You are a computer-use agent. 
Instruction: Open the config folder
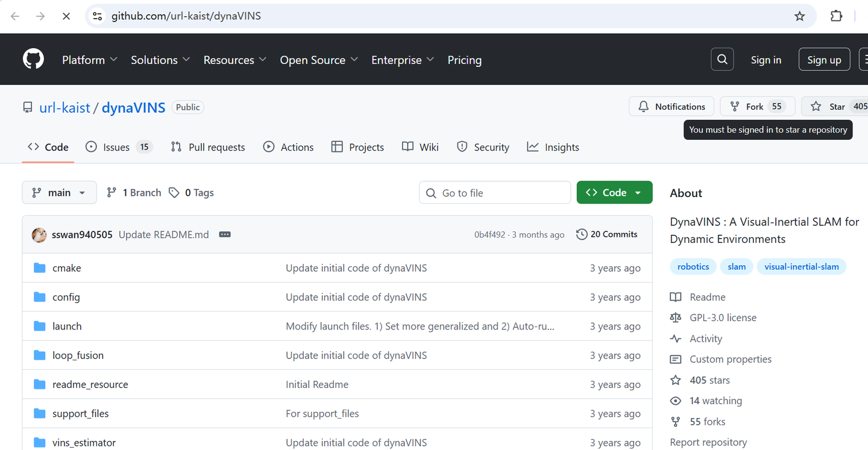66,297
